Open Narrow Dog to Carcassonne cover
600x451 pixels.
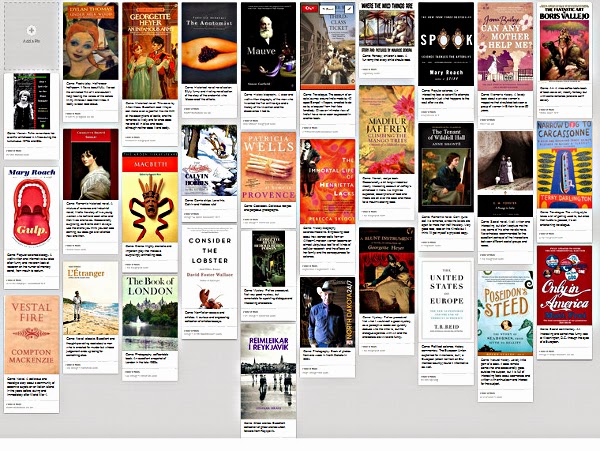(564, 164)
